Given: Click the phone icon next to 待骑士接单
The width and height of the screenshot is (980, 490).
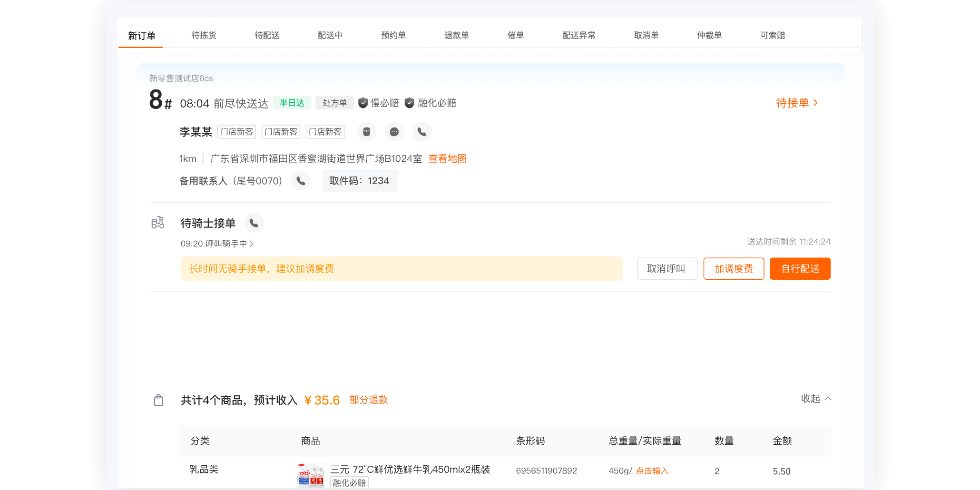Looking at the screenshot, I should pos(254,223).
